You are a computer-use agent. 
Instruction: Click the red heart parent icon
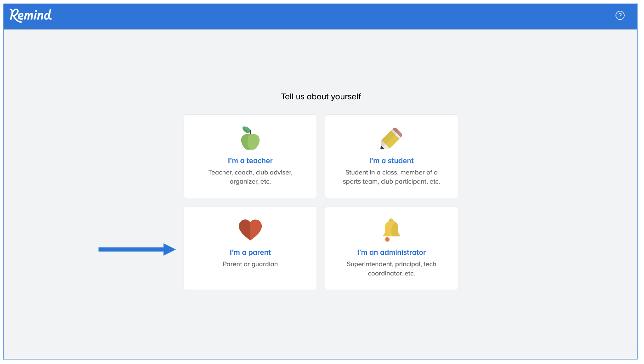point(250,230)
